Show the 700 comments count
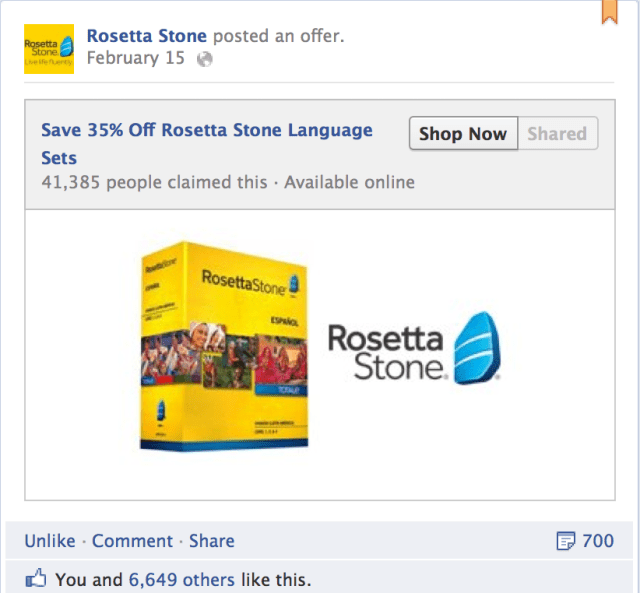 (x=597, y=541)
